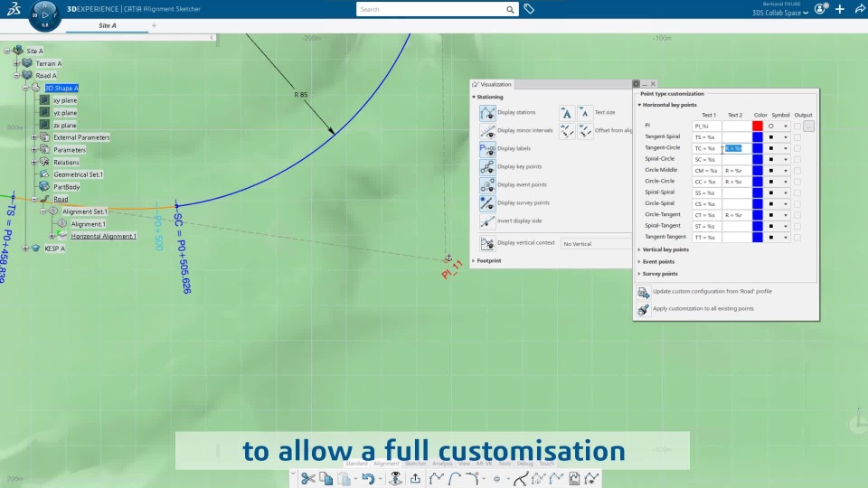Check the Output box for PI row
Screen dimensions: 868x488
pyautogui.click(x=797, y=127)
